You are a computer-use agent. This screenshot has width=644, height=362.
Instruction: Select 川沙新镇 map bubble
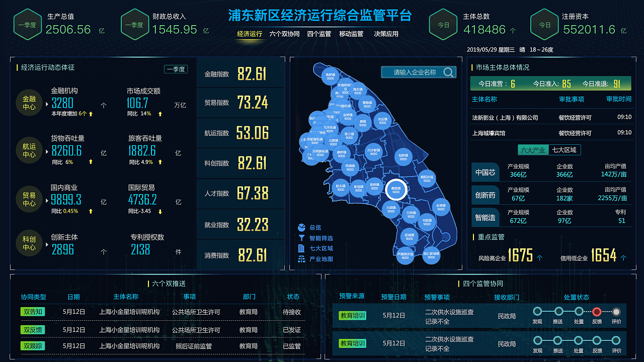[x=373, y=152]
